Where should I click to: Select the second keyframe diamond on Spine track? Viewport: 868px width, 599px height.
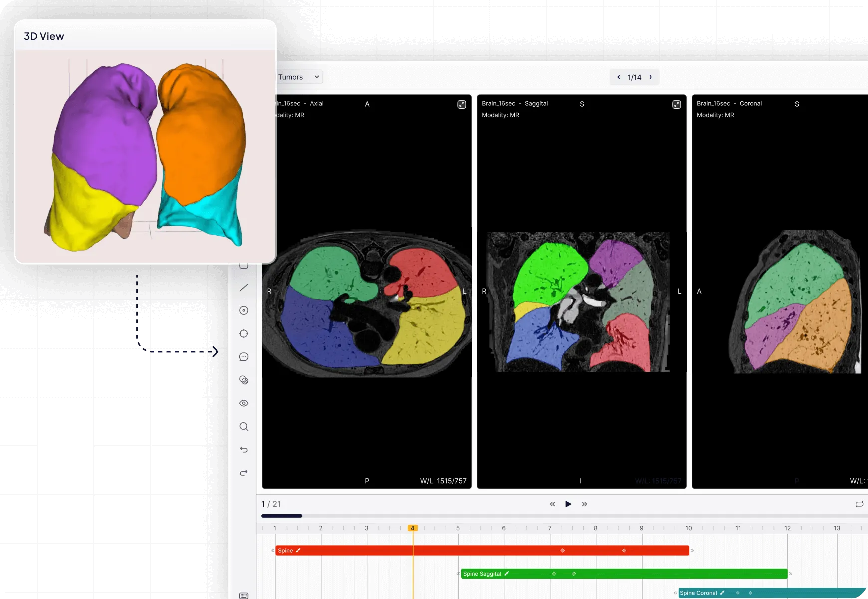(624, 550)
